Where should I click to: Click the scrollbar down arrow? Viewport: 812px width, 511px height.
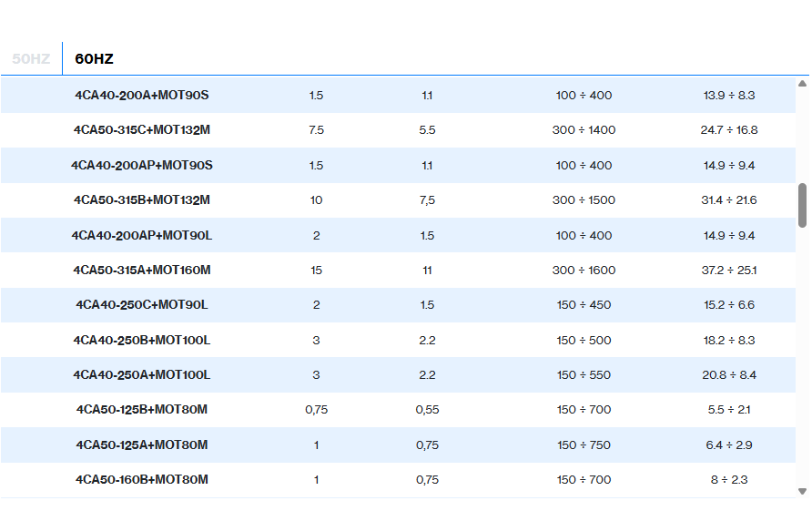[802, 491]
